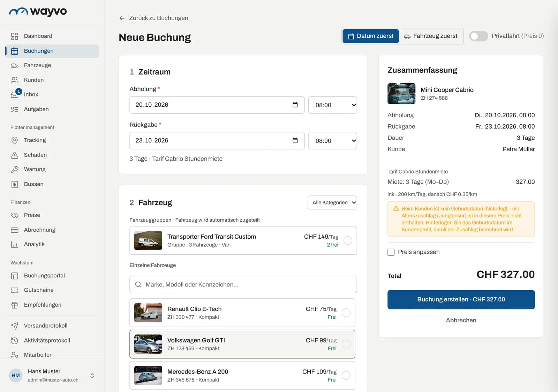Click the Aktivitätsprotokoll history clock icon
The width and height of the screenshot is (558, 392).
pyautogui.click(x=14, y=340)
